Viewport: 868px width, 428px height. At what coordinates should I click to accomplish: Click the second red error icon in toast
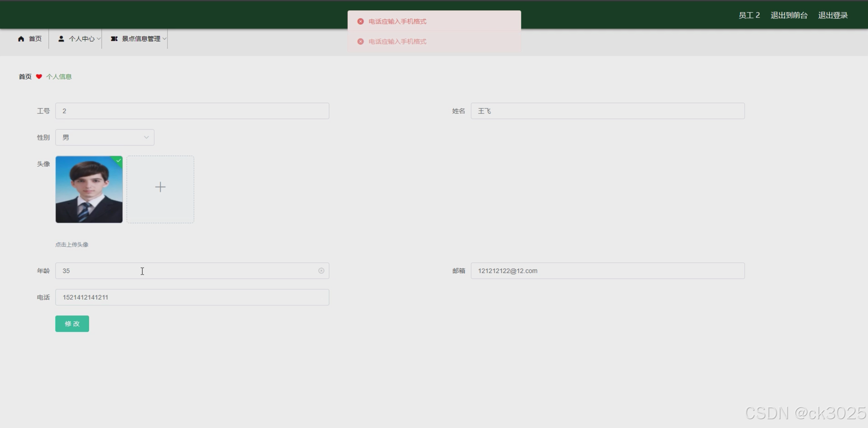[x=360, y=42]
